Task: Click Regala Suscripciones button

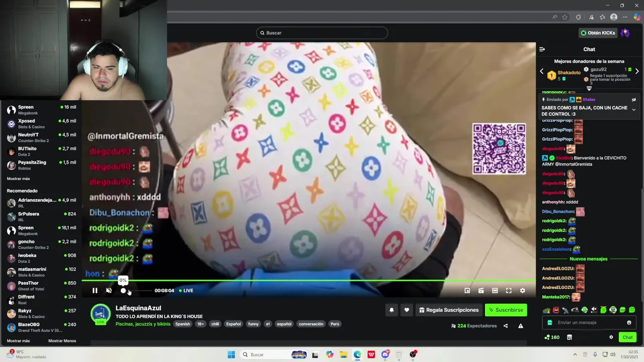Action: (449, 310)
